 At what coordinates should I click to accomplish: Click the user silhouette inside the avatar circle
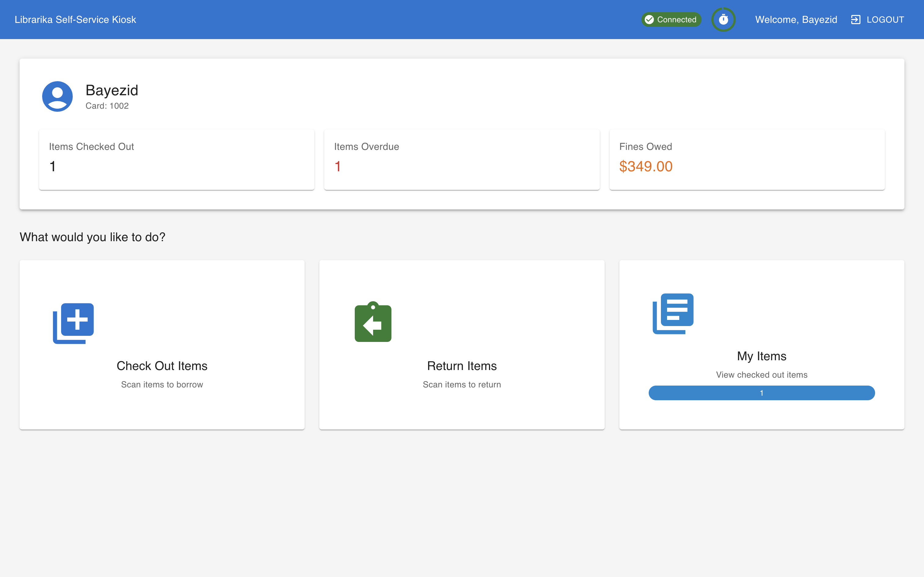click(57, 96)
